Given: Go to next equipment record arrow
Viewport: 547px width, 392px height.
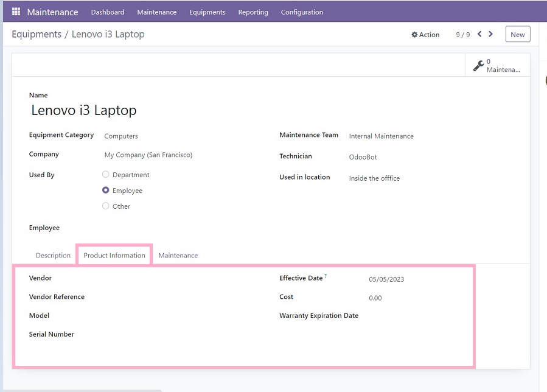Looking at the screenshot, I should 490,34.
